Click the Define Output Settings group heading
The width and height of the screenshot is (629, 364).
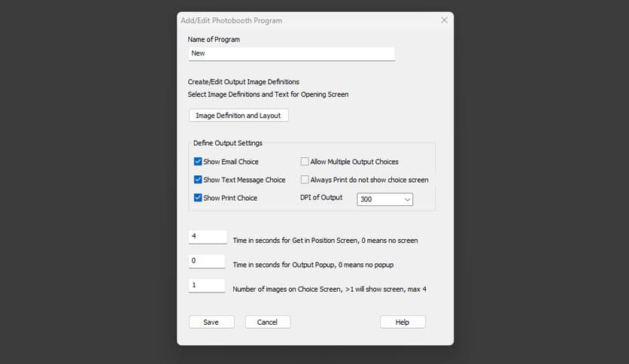pos(227,143)
